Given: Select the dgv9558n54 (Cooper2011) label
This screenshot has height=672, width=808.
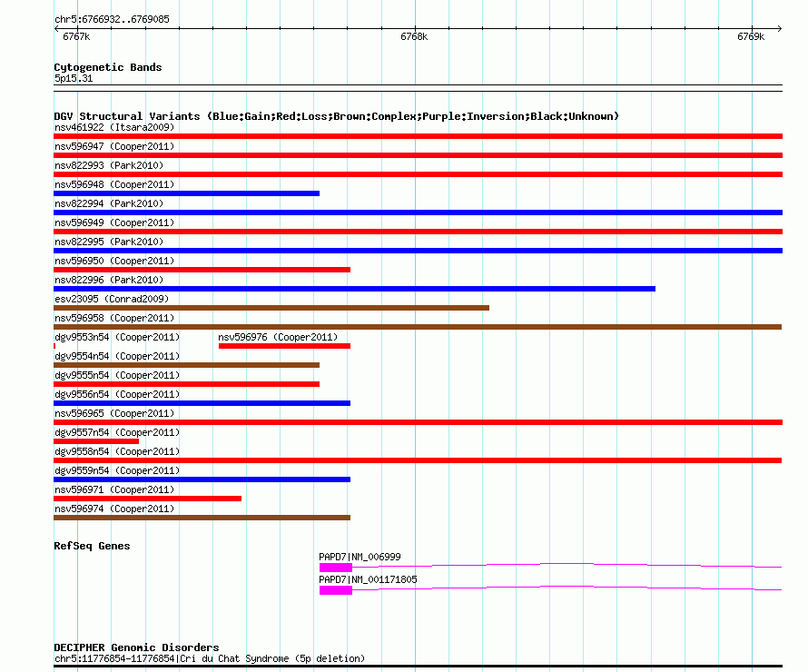Looking at the screenshot, I should pyautogui.click(x=117, y=451).
